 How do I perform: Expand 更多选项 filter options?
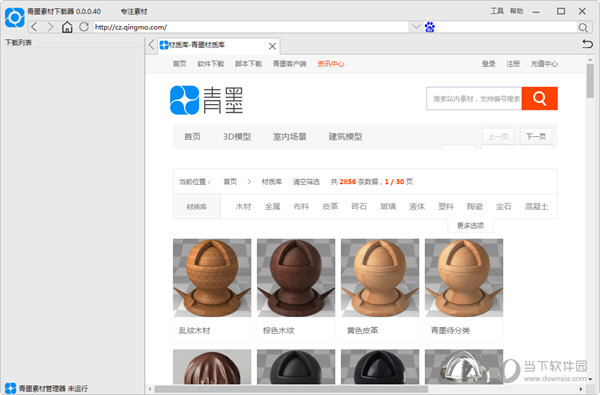[x=470, y=225]
